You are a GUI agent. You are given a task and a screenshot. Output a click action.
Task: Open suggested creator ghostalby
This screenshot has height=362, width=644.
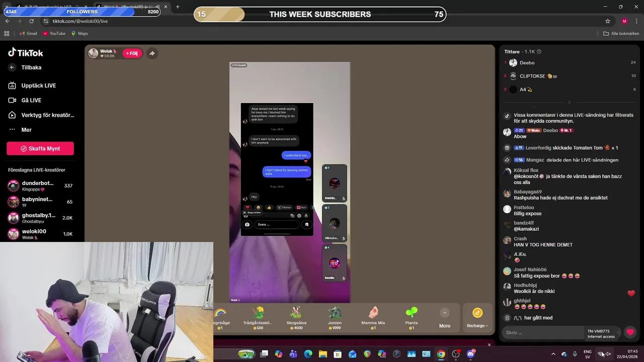tap(40, 218)
